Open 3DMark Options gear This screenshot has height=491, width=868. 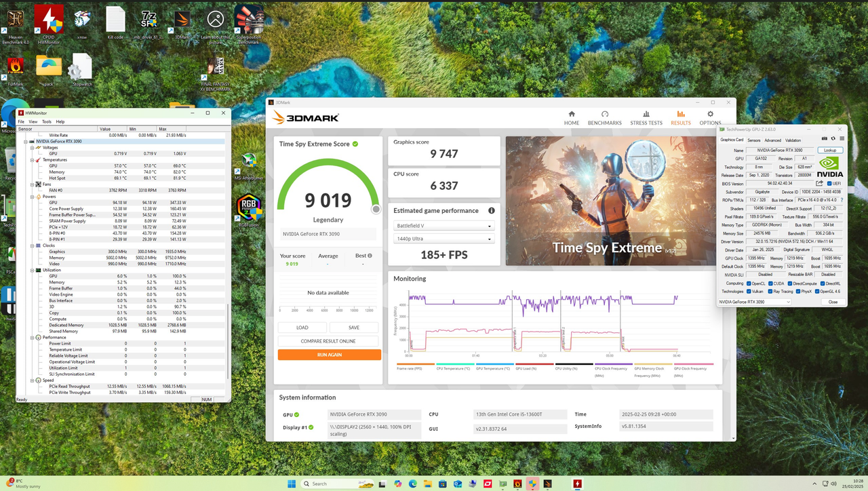[710, 118]
